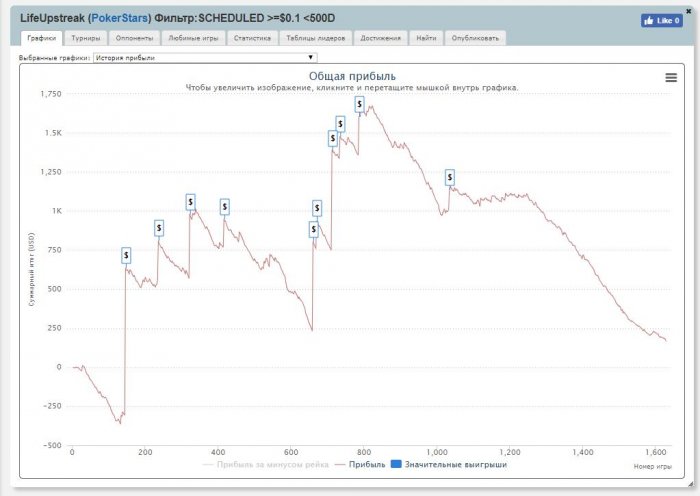Click the first $ win flag near game 150
Viewport: 700px width, 496px height.
pos(126,255)
